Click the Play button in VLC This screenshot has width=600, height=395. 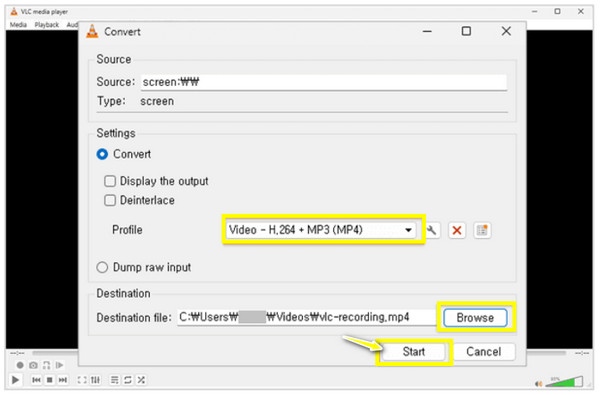coord(15,380)
